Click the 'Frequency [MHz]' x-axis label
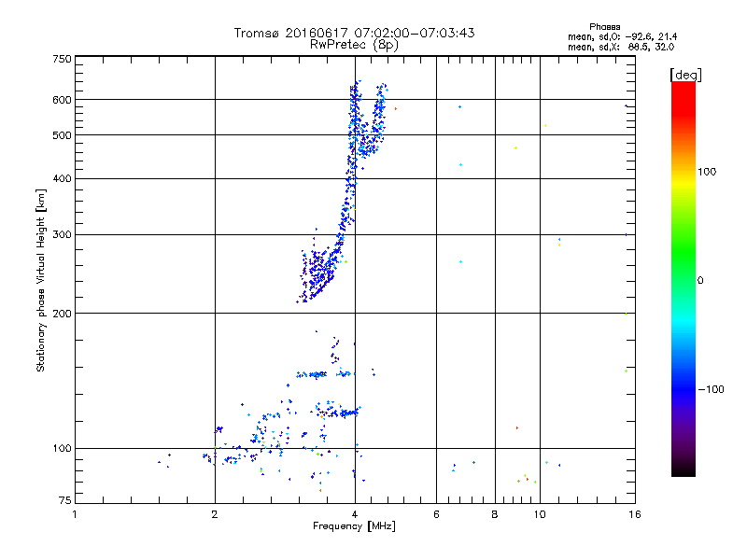Screen dimensions: 747x560 [354, 526]
